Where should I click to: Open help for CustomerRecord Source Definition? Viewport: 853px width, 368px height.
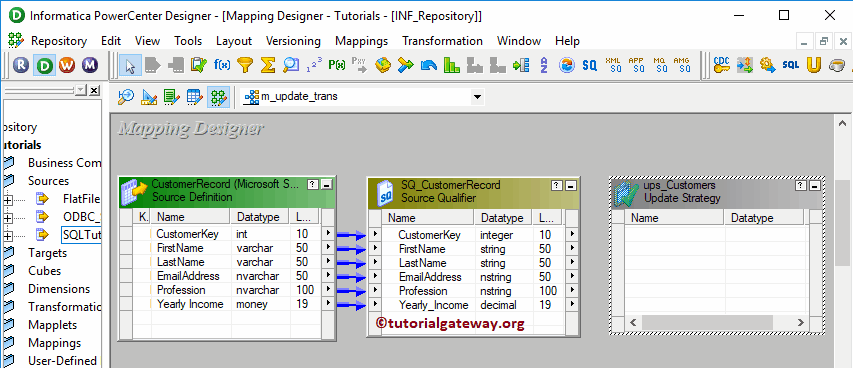click(x=313, y=185)
